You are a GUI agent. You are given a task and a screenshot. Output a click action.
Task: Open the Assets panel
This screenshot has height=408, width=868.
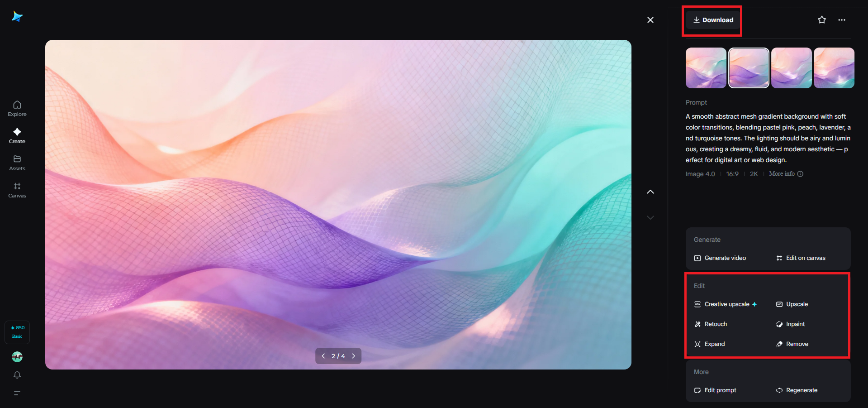[17, 163]
